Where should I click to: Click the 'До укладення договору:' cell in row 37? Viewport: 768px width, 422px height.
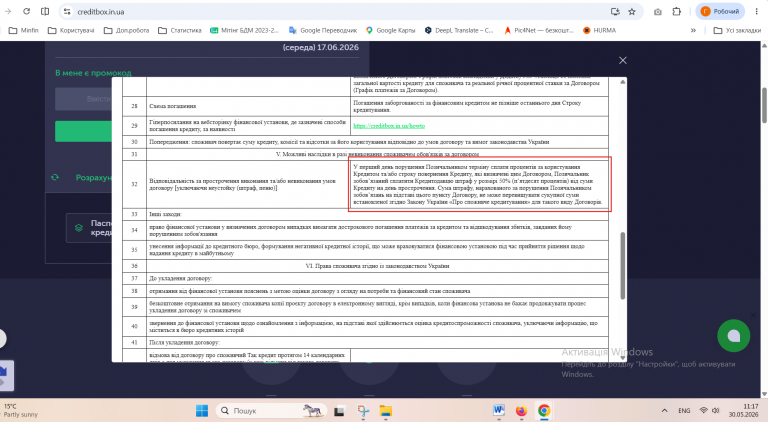[378, 278]
